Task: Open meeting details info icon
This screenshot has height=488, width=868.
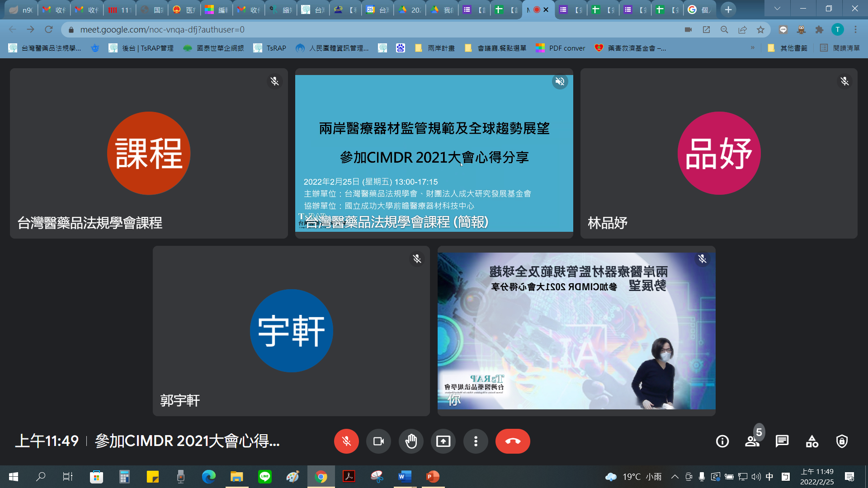Action: [x=722, y=441]
